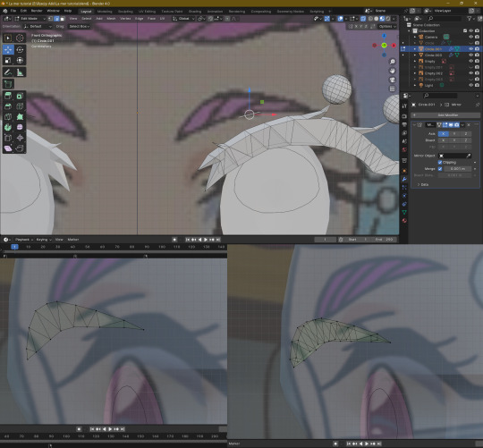Toggle X-ray view in viewport header
The image size is (483, 448).
point(363,19)
